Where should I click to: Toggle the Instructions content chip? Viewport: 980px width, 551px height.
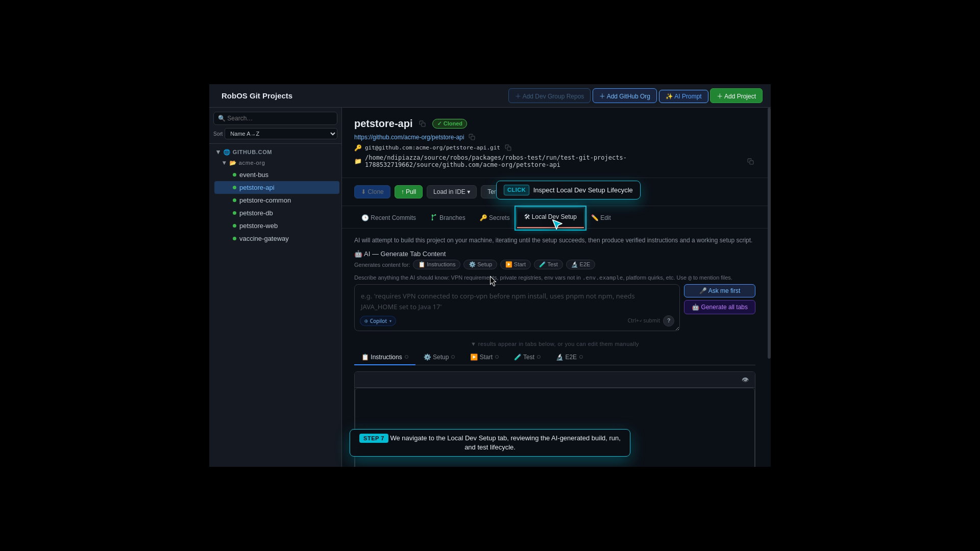[x=436, y=265]
